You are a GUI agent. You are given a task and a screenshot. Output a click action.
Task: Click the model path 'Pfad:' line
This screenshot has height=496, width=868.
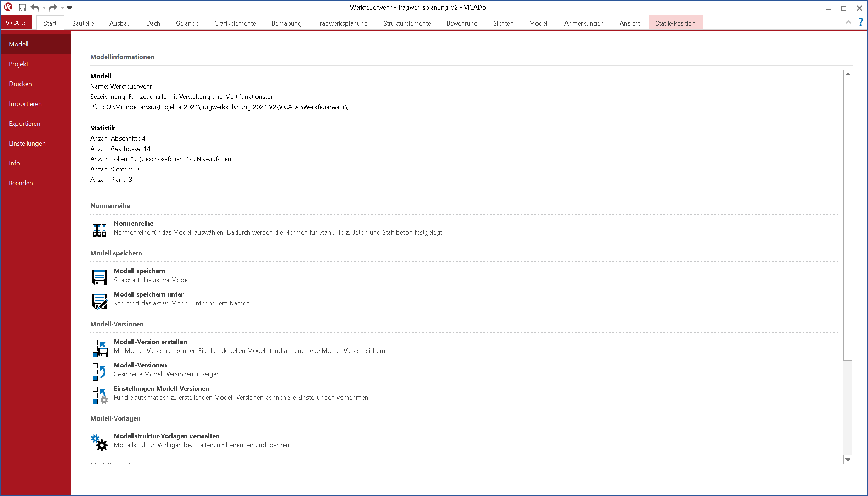point(219,107)
